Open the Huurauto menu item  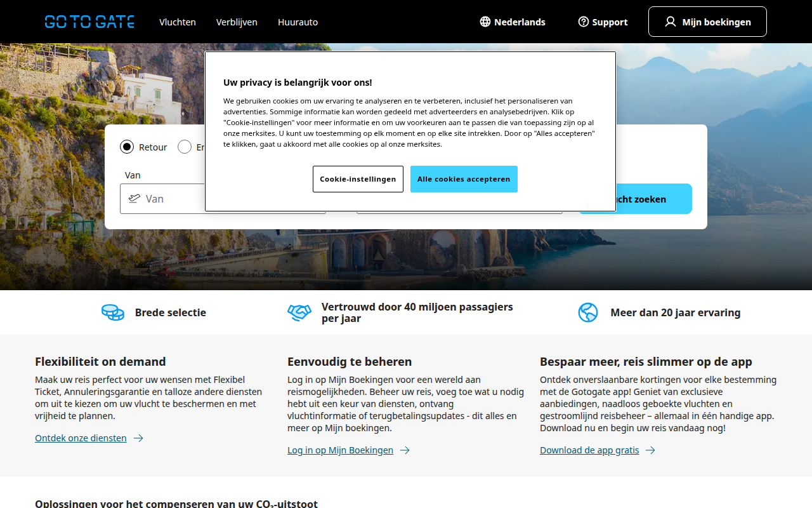click(x=298, y=22)
